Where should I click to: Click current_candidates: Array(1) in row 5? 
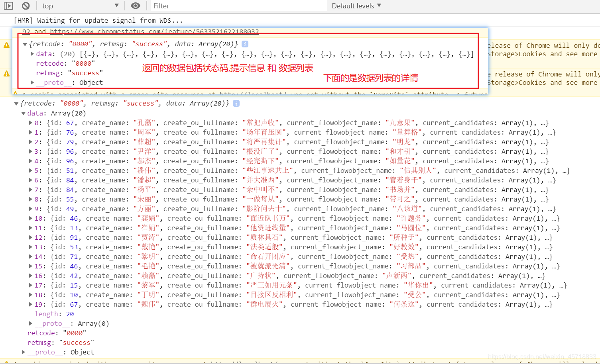[501, 170]
